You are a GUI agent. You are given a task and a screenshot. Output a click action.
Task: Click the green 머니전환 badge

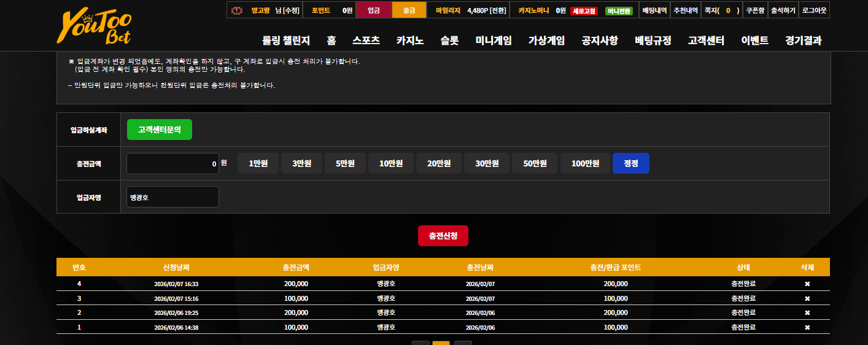pyautogui.click(x=619, y=11)
